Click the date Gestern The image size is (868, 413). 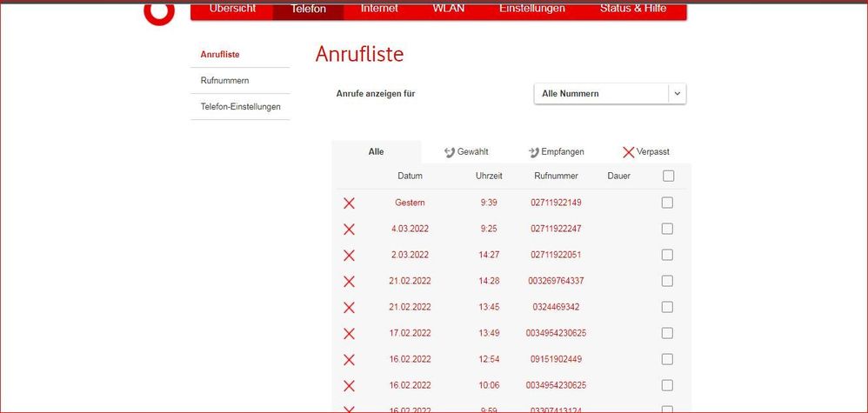tap(410, 203)
